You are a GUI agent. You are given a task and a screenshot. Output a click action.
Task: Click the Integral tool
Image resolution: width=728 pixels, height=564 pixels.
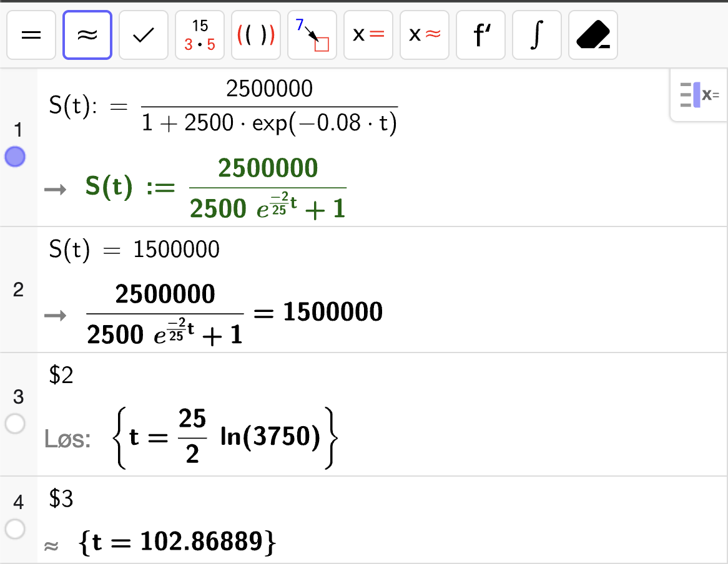click(x=537, y=35)
